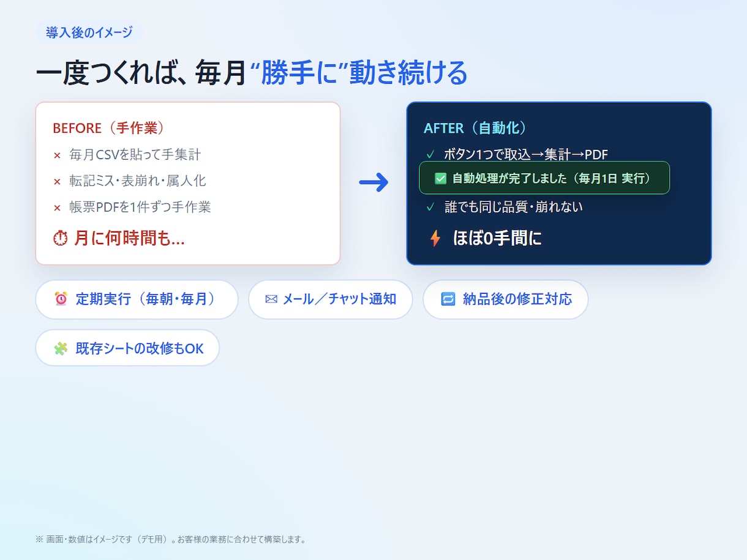Select the AFTER（自動化） heading
747x560 pixels.
pyautogui.click(x=476, y=128)
